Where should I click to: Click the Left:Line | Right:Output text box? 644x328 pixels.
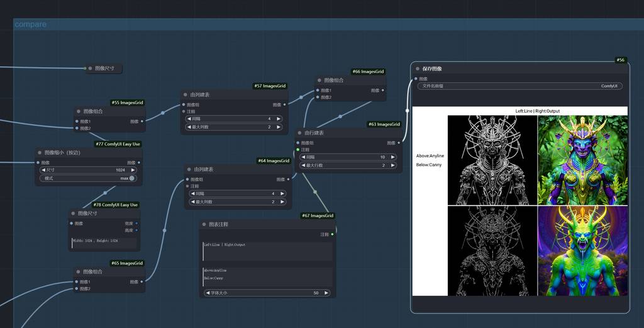tap(268, 251)
